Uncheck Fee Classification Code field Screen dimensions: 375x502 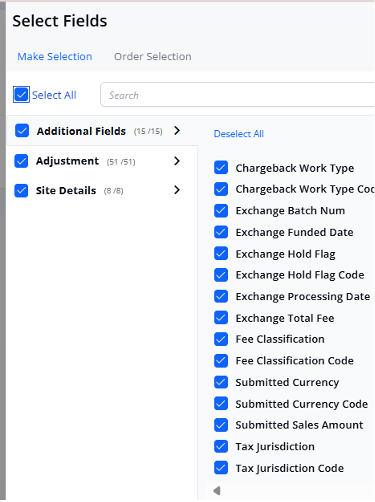point(221,361)
